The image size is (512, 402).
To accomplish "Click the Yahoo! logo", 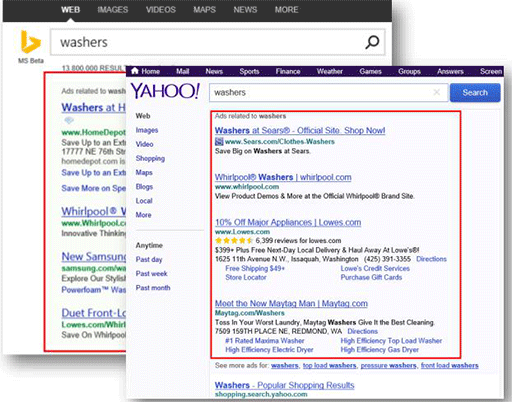I will (165, 91).
